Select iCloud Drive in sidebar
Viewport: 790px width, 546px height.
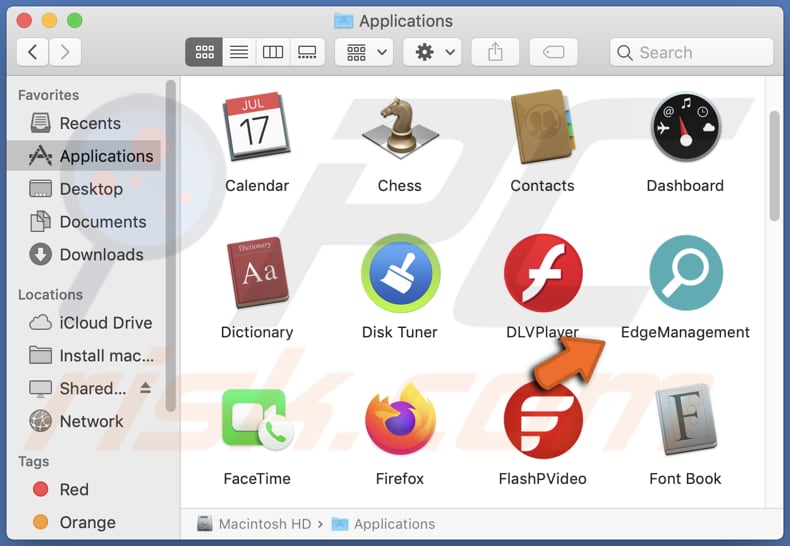(105, 323)
